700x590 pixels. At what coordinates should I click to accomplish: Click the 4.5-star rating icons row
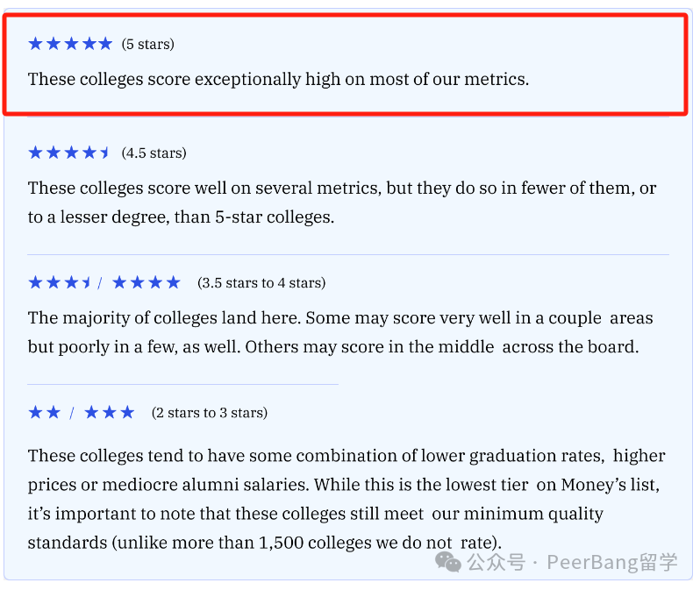pyautogui.click(x=68, y=153)
